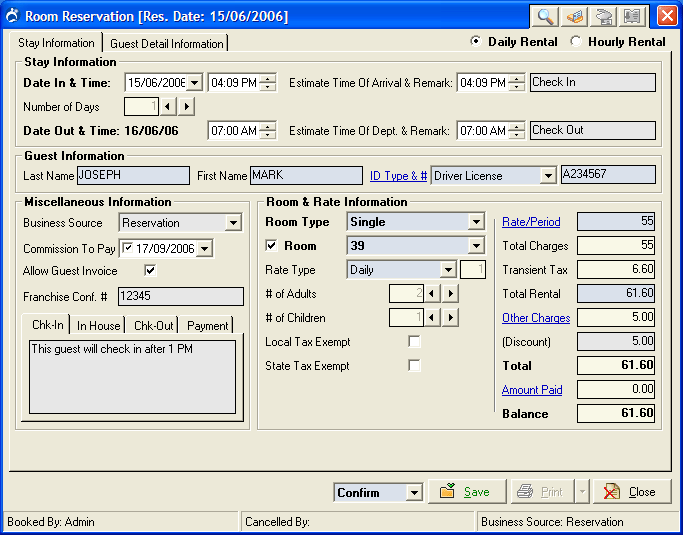Click the grayed-out open book icon

(x=632, y=17)
